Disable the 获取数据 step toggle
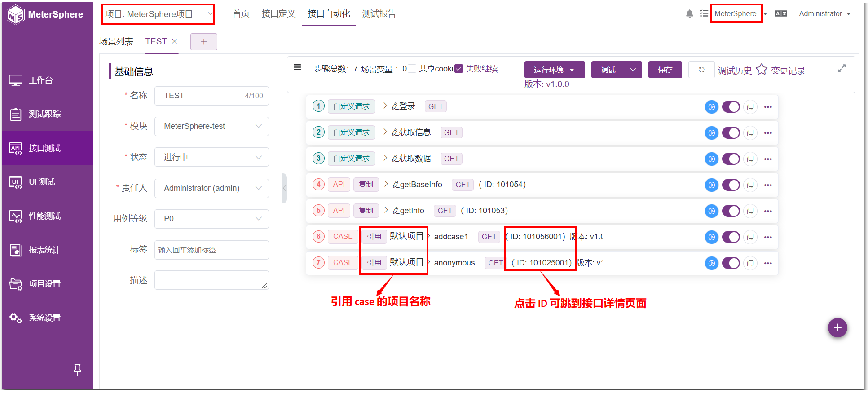This screenshot has height=393, width=868. [731, 159]
